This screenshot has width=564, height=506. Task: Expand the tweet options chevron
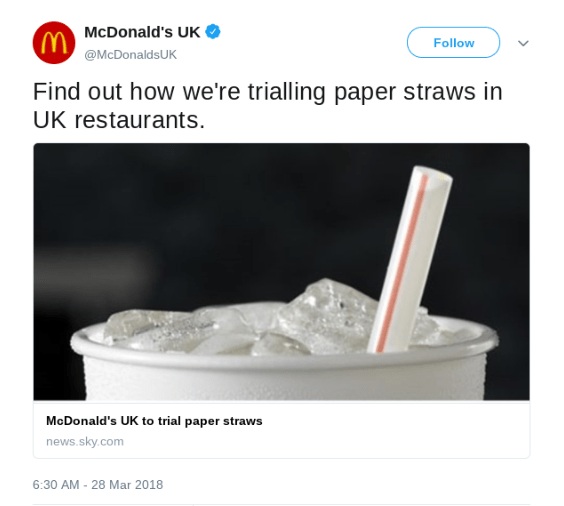pyautogui.click(x=523, y=43)
